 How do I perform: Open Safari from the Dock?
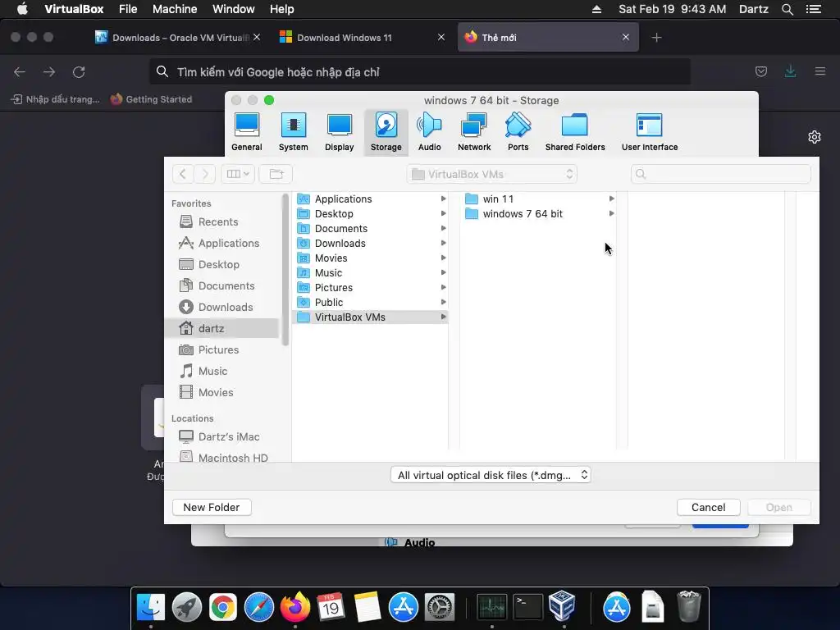(x=258, y=607)
